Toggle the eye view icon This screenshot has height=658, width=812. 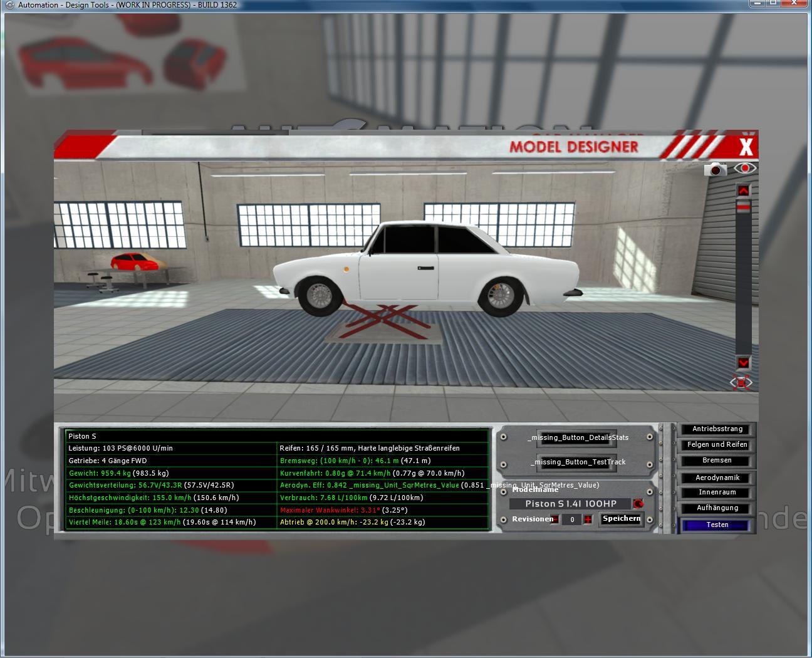[745, 168]
